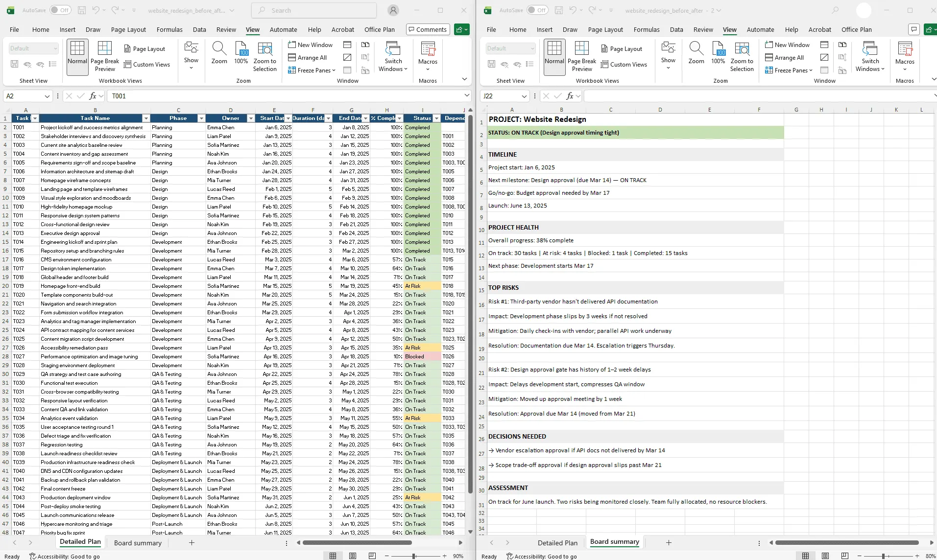Select Normal sheet view
The image size is (937, 560).
pyautogui.click(x=77, y=55)
